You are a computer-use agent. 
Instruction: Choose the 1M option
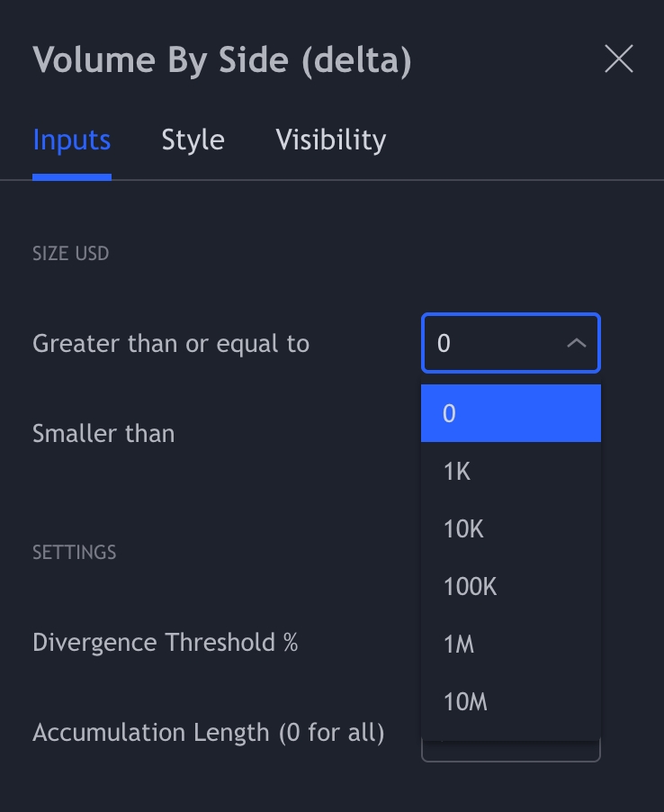pos(510,644)
